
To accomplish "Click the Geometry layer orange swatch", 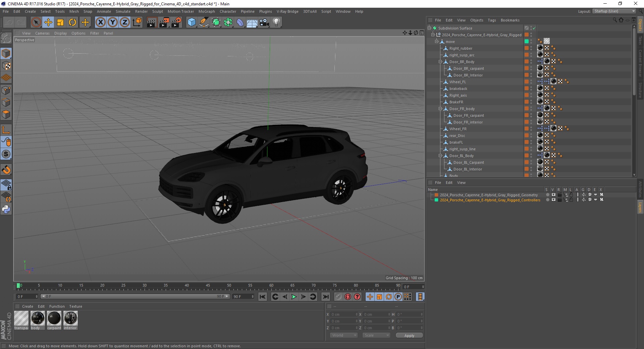I will pos(436,195).
